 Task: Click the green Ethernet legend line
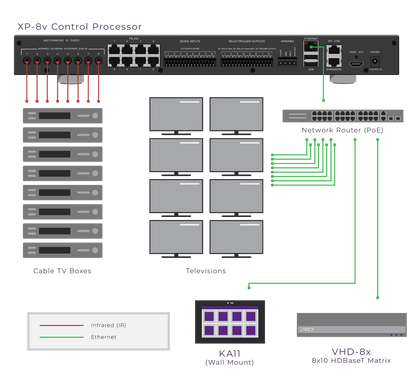[62, 337]
